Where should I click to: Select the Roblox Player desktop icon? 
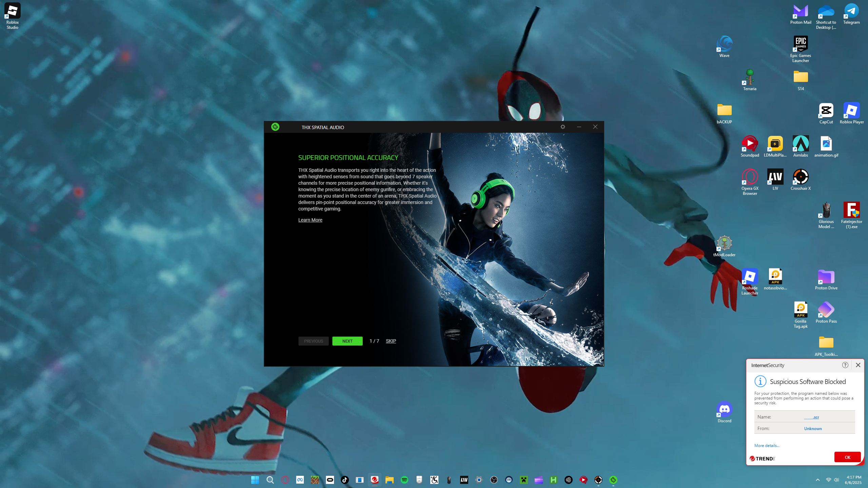(851, 113)
